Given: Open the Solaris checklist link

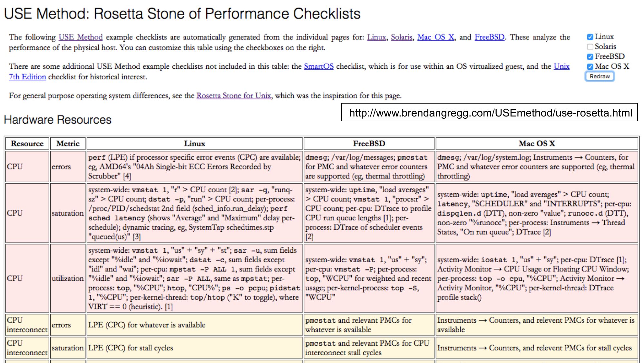Looking at the screenshot, I should coord(401,37).
